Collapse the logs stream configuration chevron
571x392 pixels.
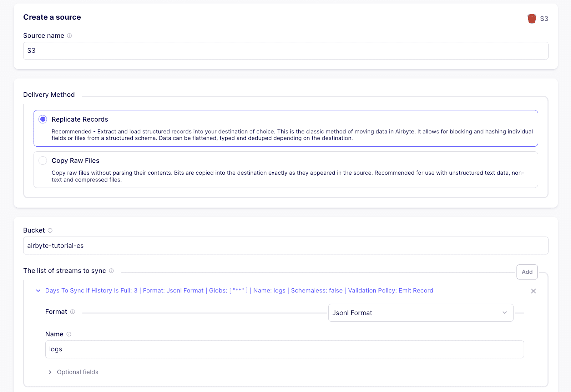pos(38,290)
